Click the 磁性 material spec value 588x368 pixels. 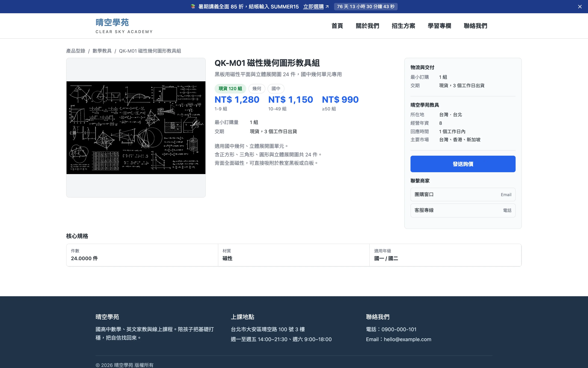pyautogui.click(x=227, y=259)
